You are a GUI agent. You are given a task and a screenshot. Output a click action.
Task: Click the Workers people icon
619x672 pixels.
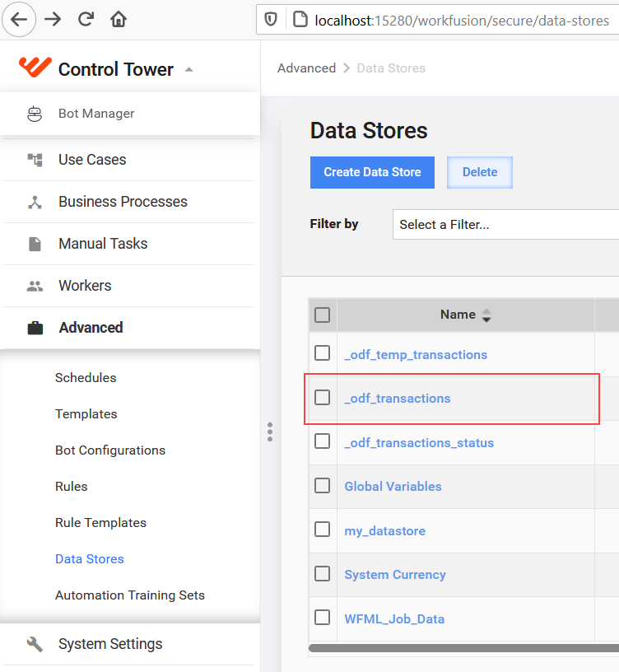point(35,286)
